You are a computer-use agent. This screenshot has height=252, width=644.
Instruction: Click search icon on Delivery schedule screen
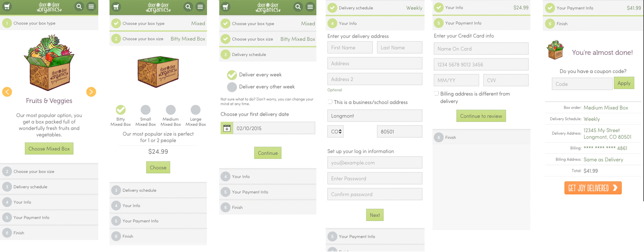point(298,7)
